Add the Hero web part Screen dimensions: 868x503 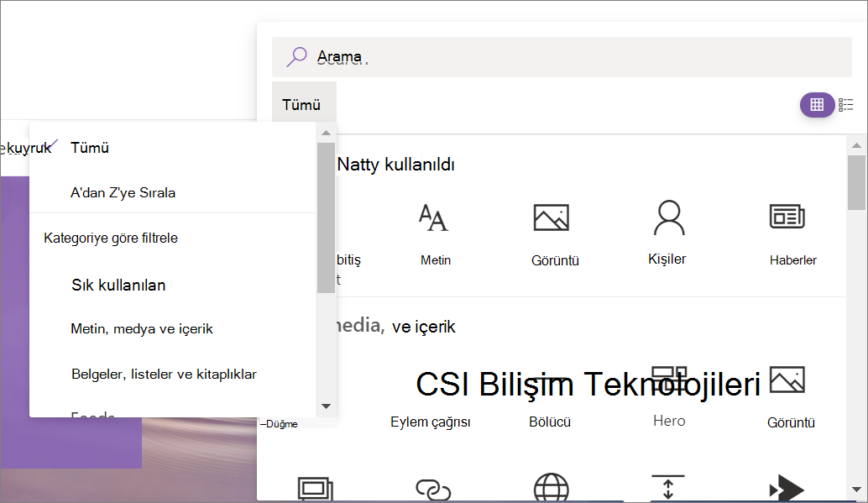[669, 421]
